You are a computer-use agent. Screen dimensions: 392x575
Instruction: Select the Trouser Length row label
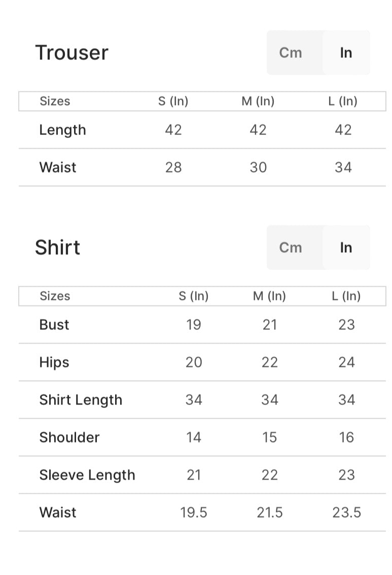pos(62,130)
